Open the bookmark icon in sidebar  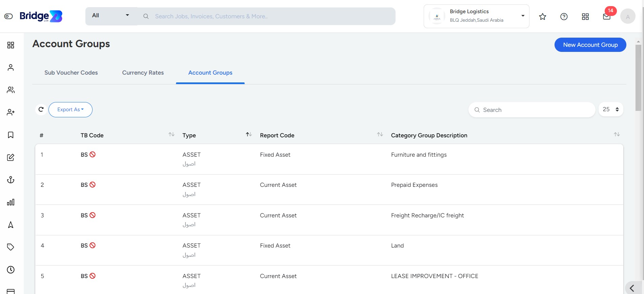tap(11, 135)
